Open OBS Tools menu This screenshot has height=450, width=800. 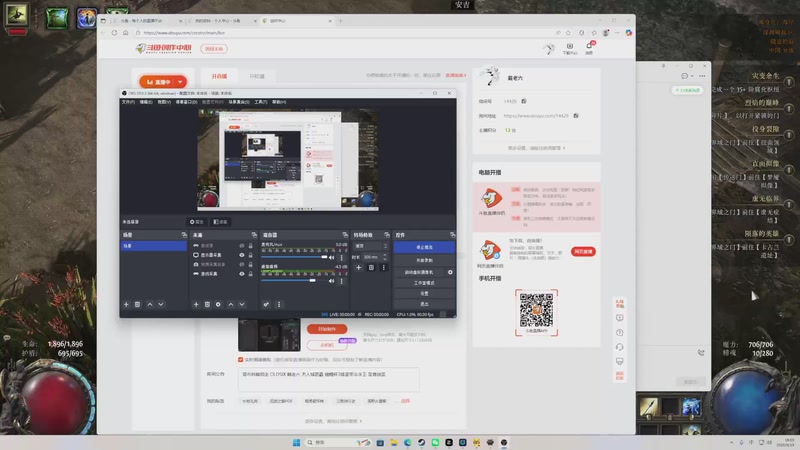pos(261,102)
